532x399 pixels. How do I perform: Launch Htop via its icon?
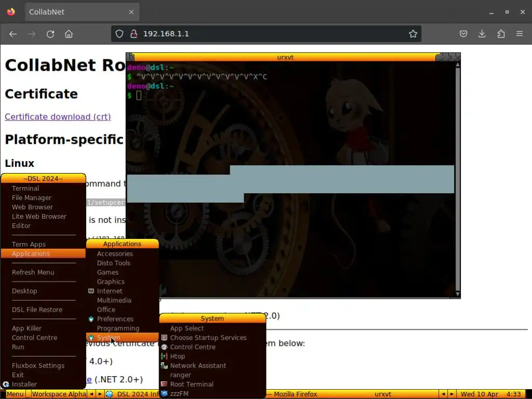point(164,356)
